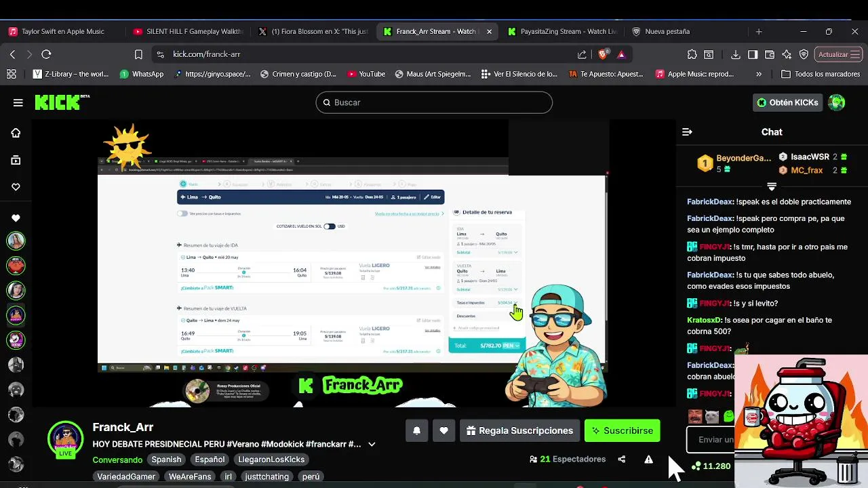Open Z-Library bookmark
Image resolution: width=868 pixels, height=488 pixels.
point(71,74)
